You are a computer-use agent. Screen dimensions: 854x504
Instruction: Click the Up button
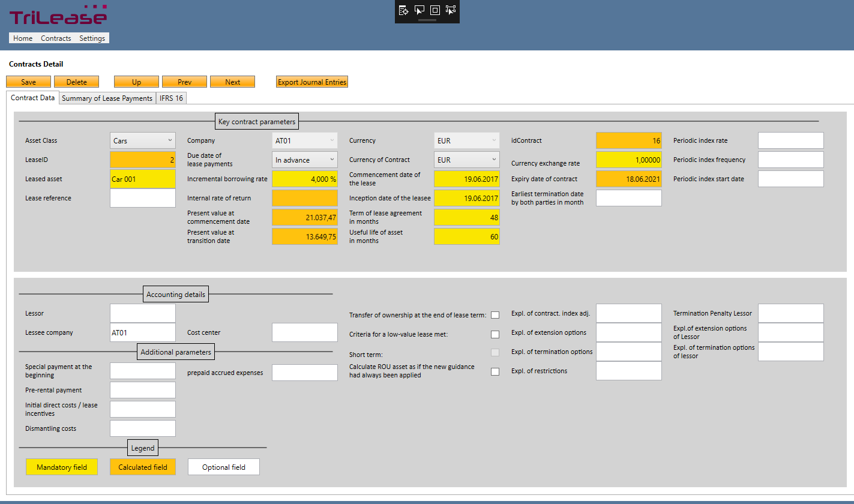pos(136,82)
